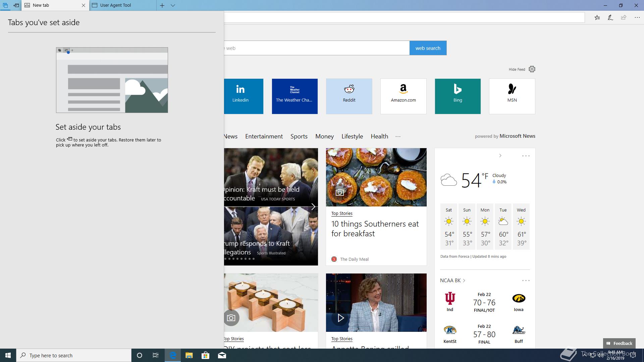Click the weather card next arrow
644x362 pixels.
point(500,156)
